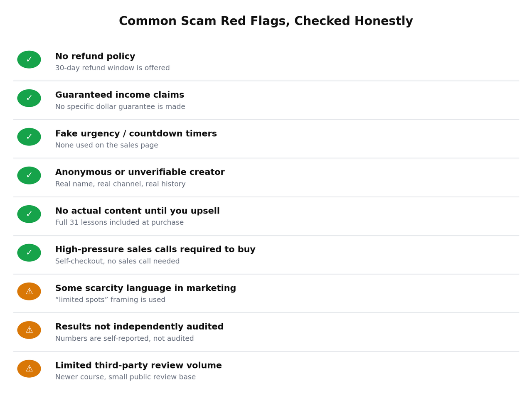Click the Guaranteed income claims heading
Viewport: 532px width, 413px height.
coord(120,95)
